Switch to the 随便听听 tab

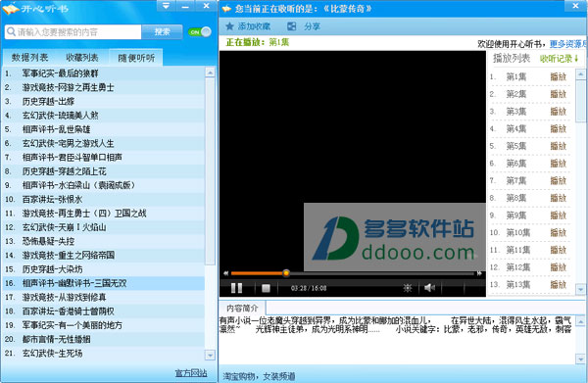(136, 58)
